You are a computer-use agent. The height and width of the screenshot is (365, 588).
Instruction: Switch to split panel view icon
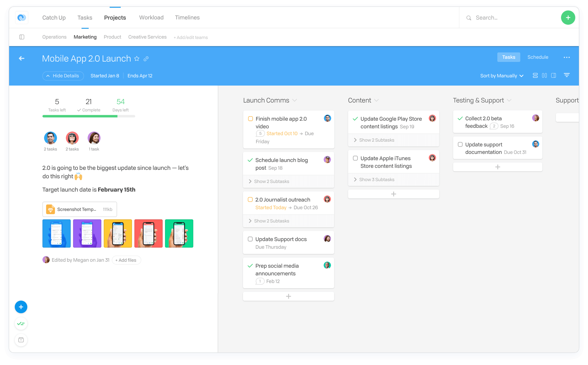(554, 76)
